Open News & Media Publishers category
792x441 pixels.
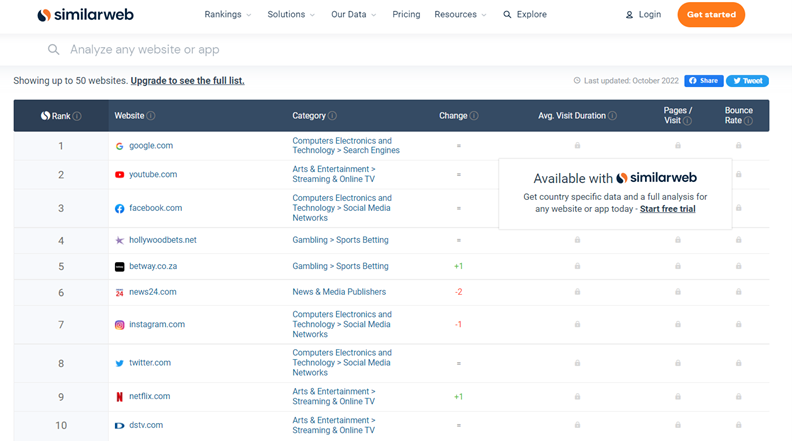[x=339, y=292]
